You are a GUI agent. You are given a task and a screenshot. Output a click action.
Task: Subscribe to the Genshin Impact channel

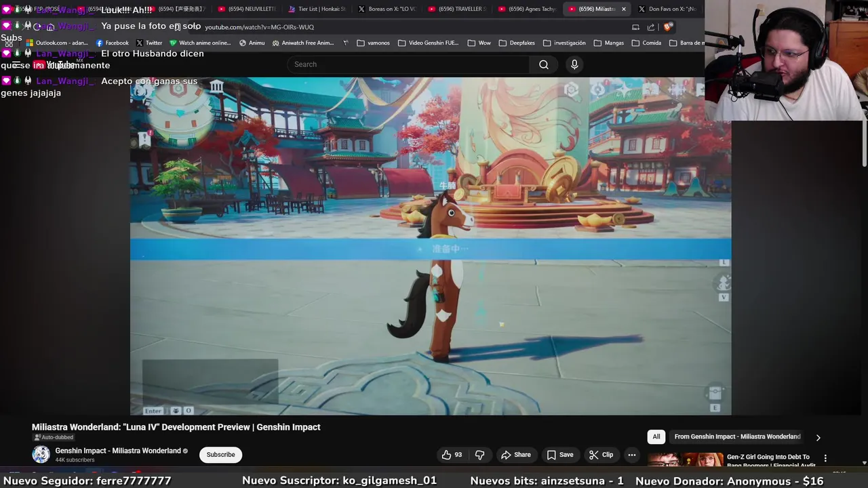220,455
